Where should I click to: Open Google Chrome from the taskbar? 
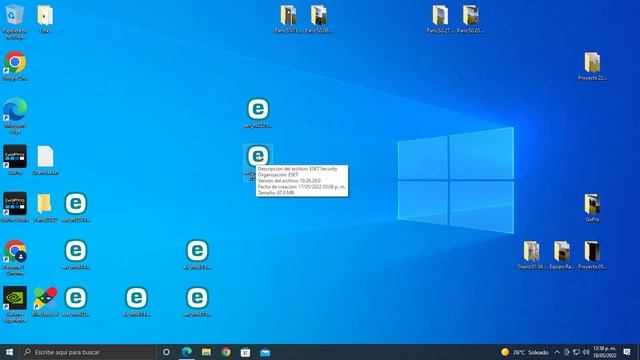pyautogui.click(x=226, y=352)
